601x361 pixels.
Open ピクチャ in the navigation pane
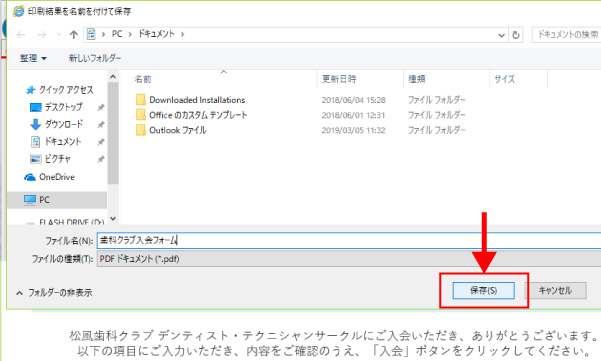[x=57, y=159]
